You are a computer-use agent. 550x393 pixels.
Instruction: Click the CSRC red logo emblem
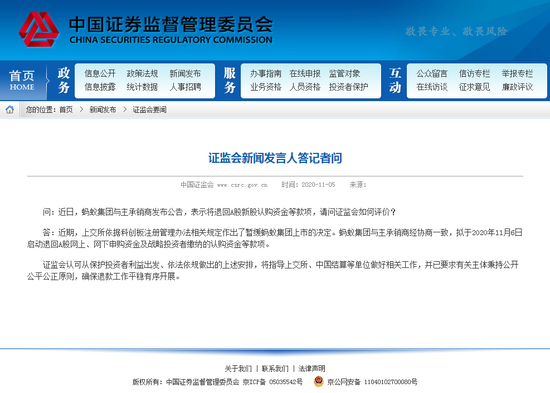pyautogui.click(x=39, y=29)
